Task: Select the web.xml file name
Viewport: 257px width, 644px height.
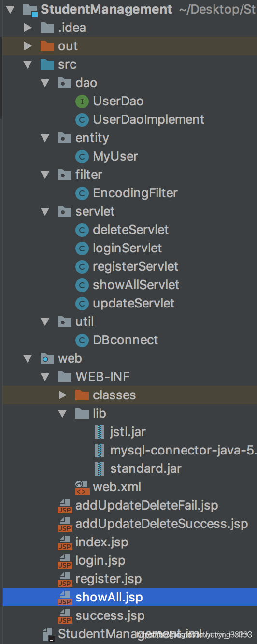Action: point(117,487)
